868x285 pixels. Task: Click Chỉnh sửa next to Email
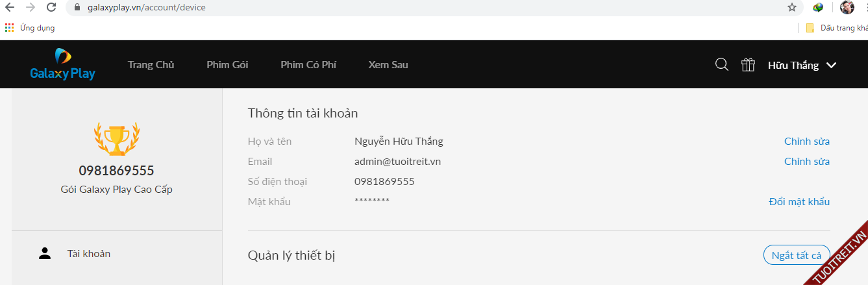[x=806, y=162]
